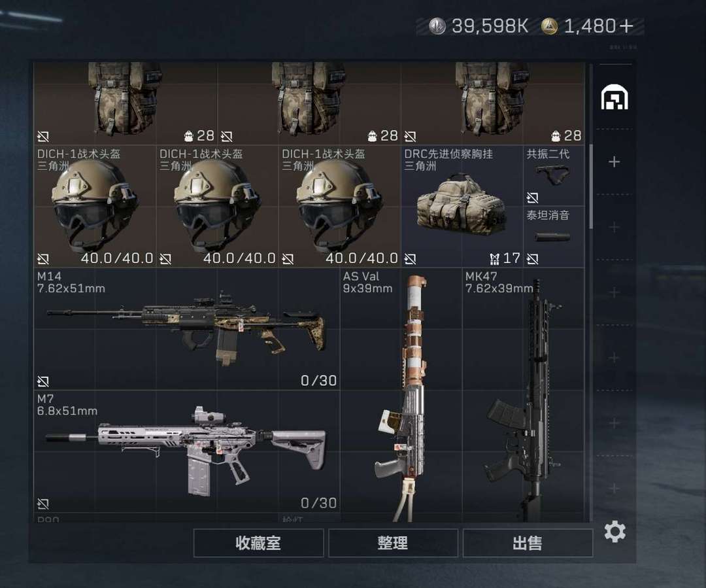The width and height of the screenshot is (706, 588).
Task: Open the stash home icon in sidebar
Action: tap(614, 97)
